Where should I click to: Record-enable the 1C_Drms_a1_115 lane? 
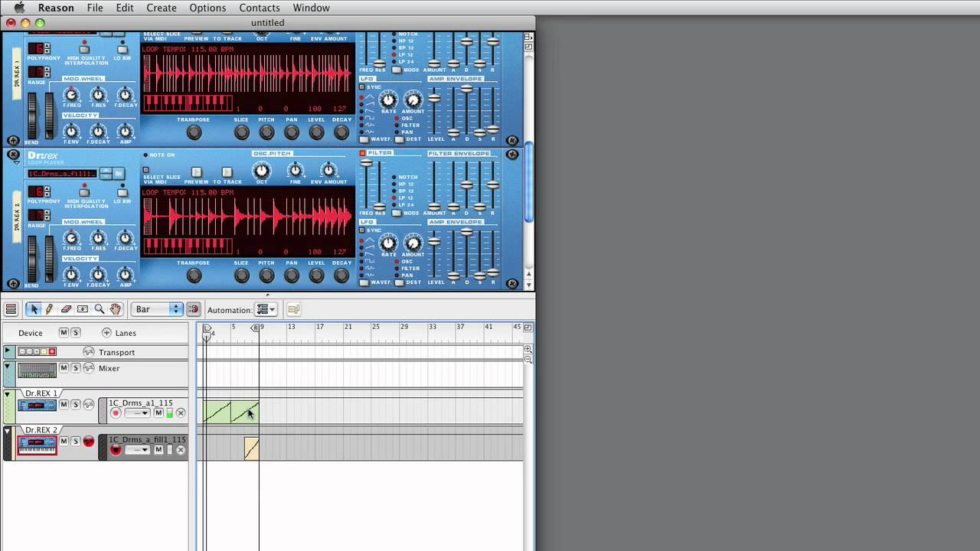click(116, 413)
